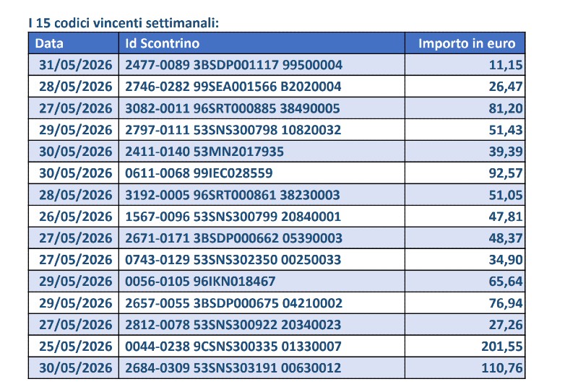This screenshot has width=578, height=392.
Task: Click the amount 81,20
Action: [x=505, y=108]
